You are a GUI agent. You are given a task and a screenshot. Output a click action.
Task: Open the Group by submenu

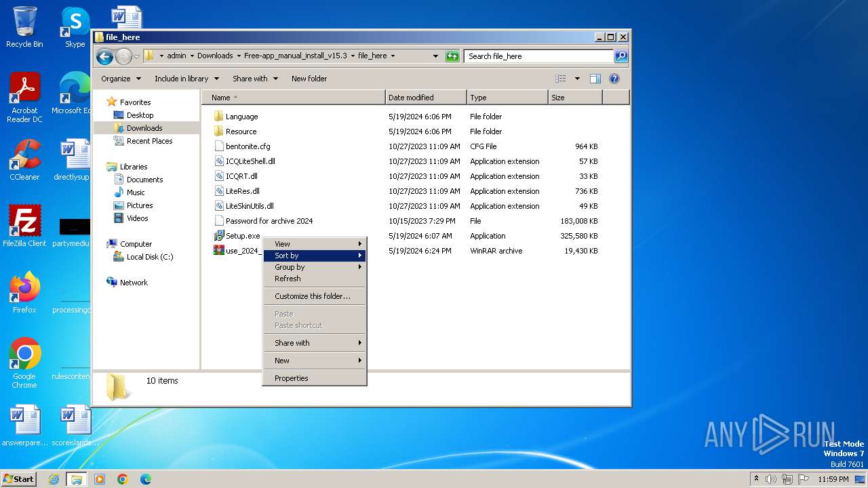(315, 267)
